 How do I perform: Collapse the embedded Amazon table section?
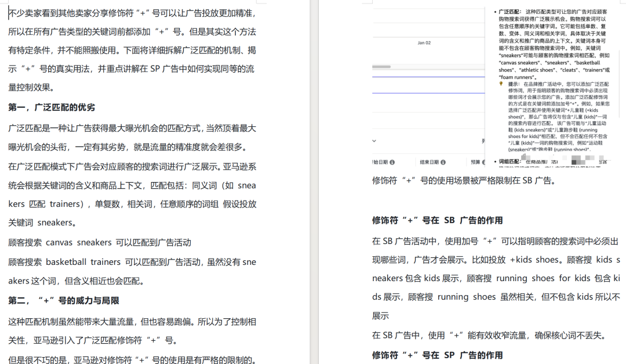click(373, 142)
